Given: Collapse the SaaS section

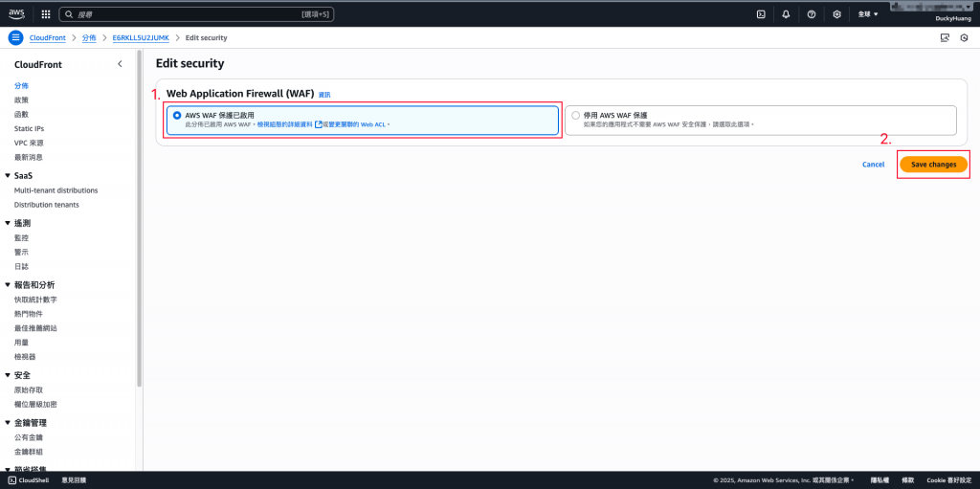Looking at the screenshot, I should coord(8,176).
